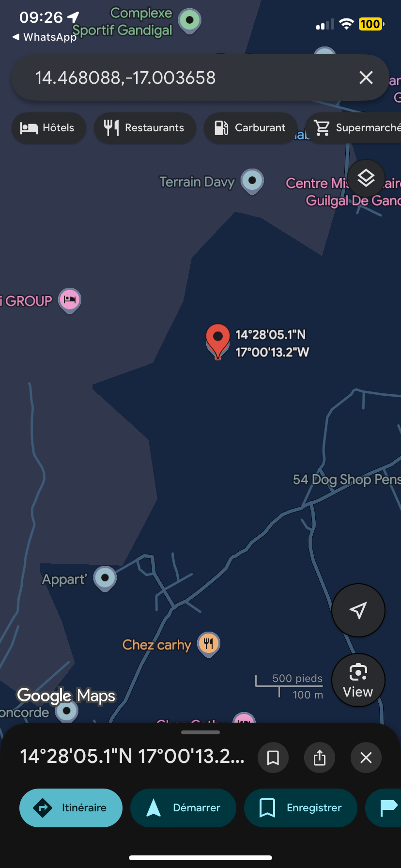This screenshot has width=401, height=868.
Task: Tap the Itinéraire directions button
Action: [x=71, y=808]
